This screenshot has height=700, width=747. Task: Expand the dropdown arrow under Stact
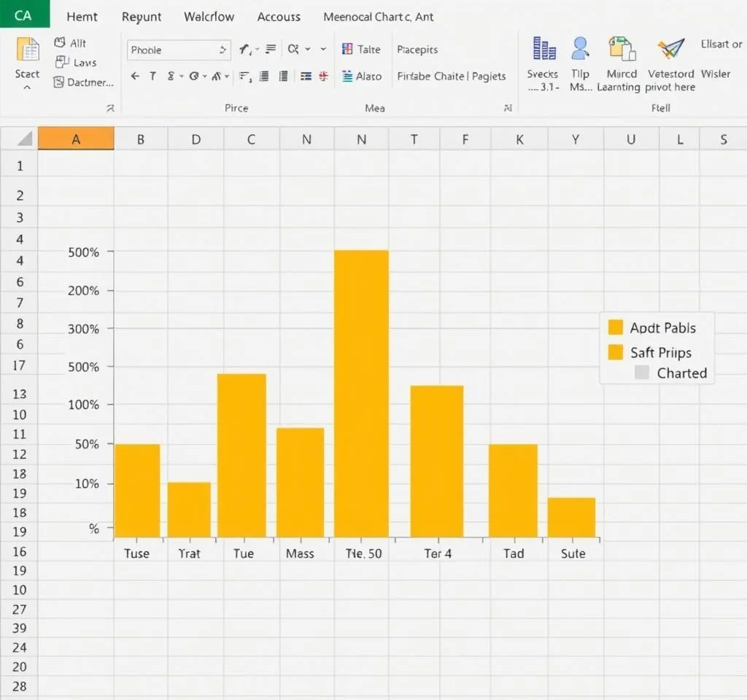click(27, 87)
